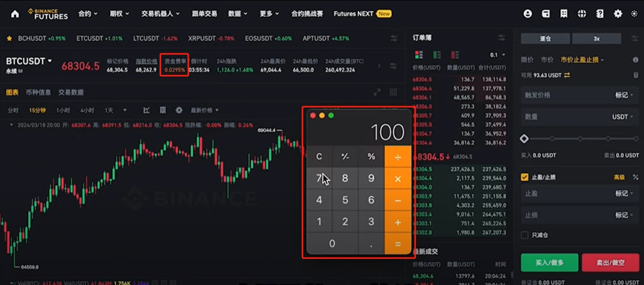Expand more chart timeframe options arrow
644x285 pixels.
(x=125, y=110)
